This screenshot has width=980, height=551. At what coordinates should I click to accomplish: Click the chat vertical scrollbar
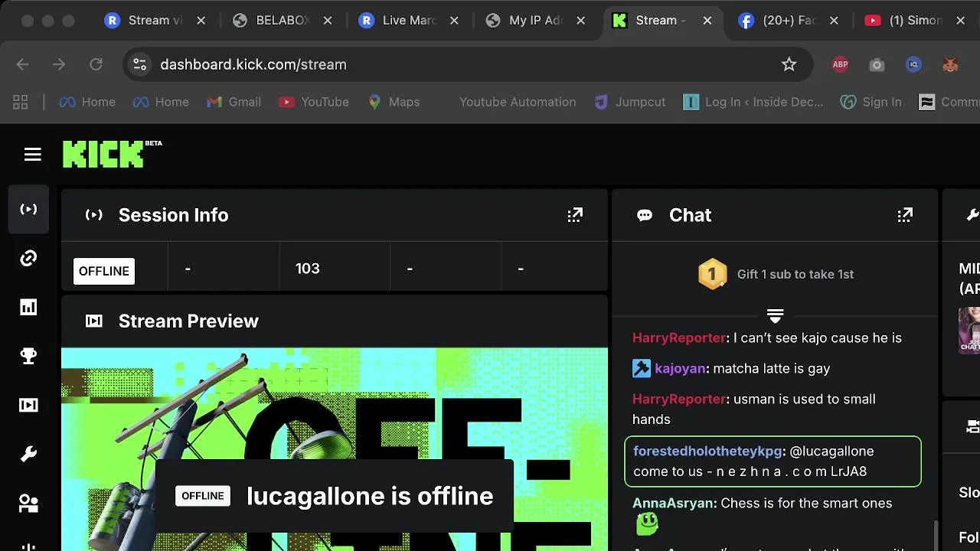point(934,536)
